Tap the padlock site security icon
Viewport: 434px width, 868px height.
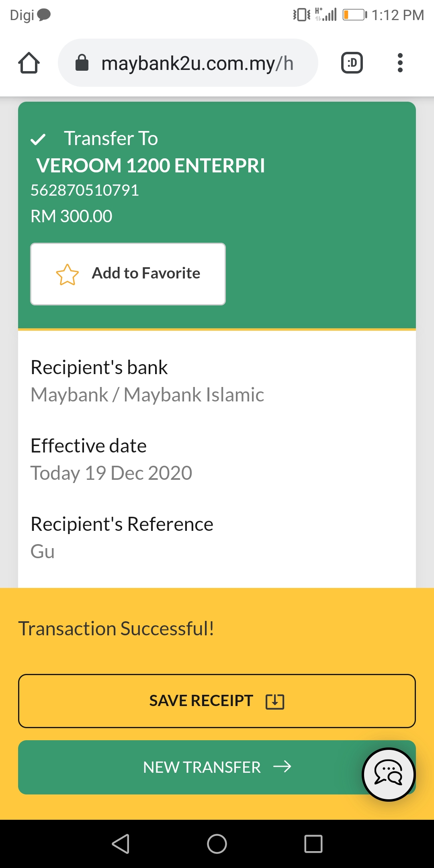[82, 63]
